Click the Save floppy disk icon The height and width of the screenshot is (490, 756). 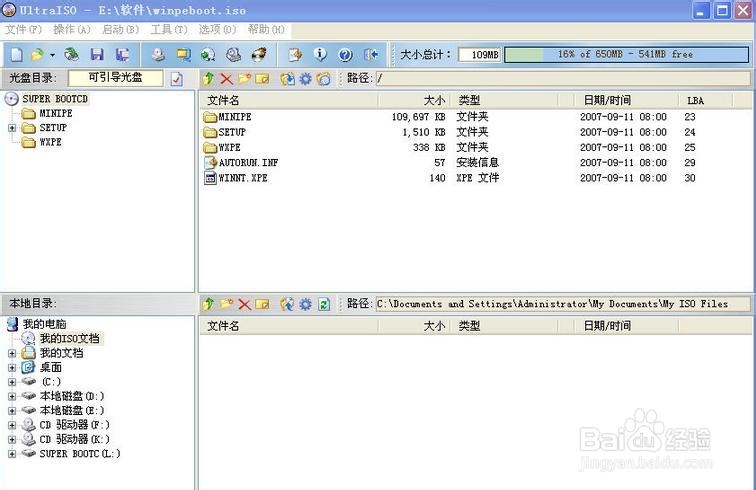(97, 54)
